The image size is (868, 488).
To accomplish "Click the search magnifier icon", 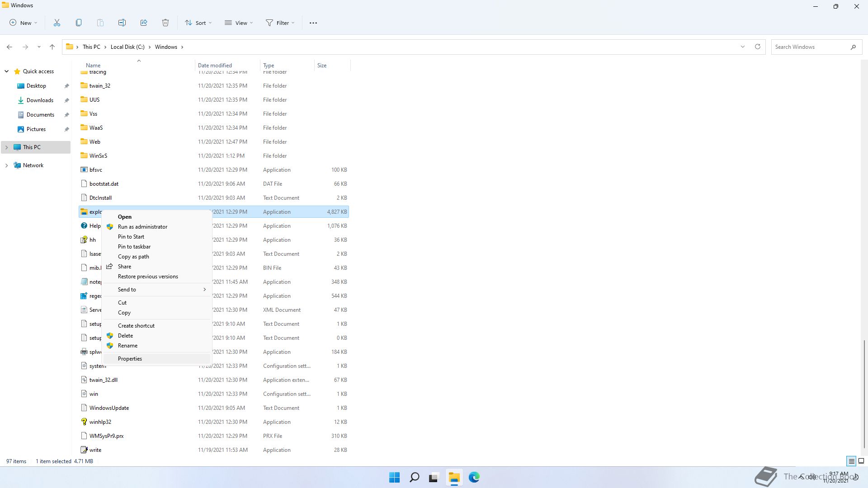I will (853, 47).
